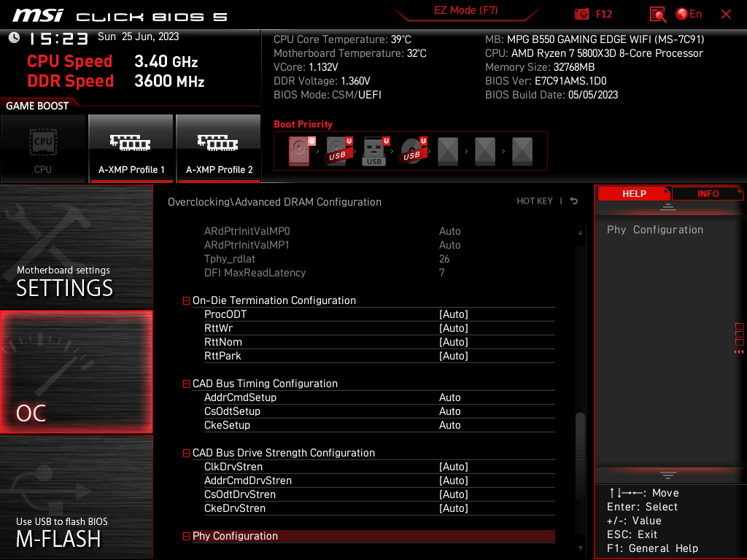The image size is (747, 560).
Task: Switch to the INFO tab
Action: (x=708, y=194)
